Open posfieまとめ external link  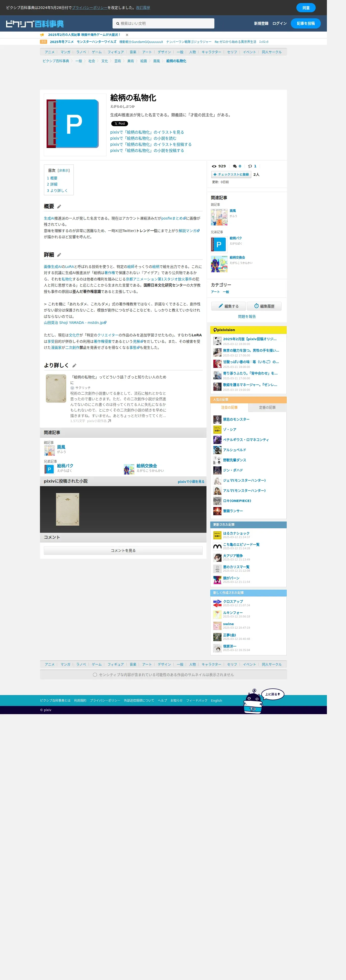click(174, 218)
